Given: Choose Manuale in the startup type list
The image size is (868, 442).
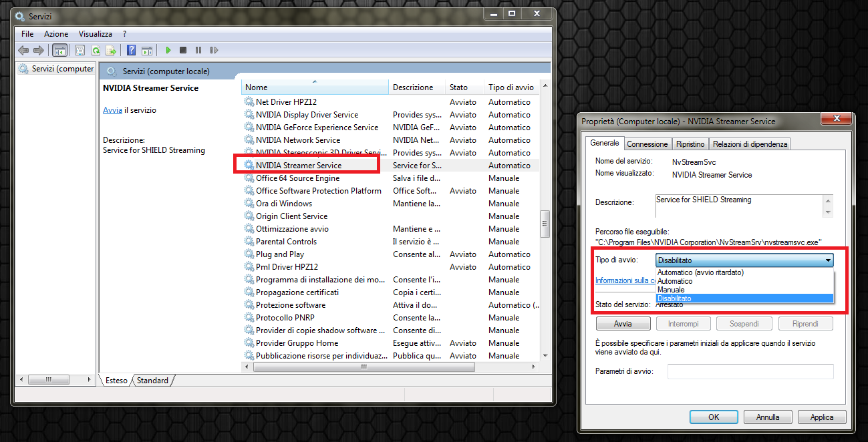Looking at the screenshot, I should (x=744, y=290).
